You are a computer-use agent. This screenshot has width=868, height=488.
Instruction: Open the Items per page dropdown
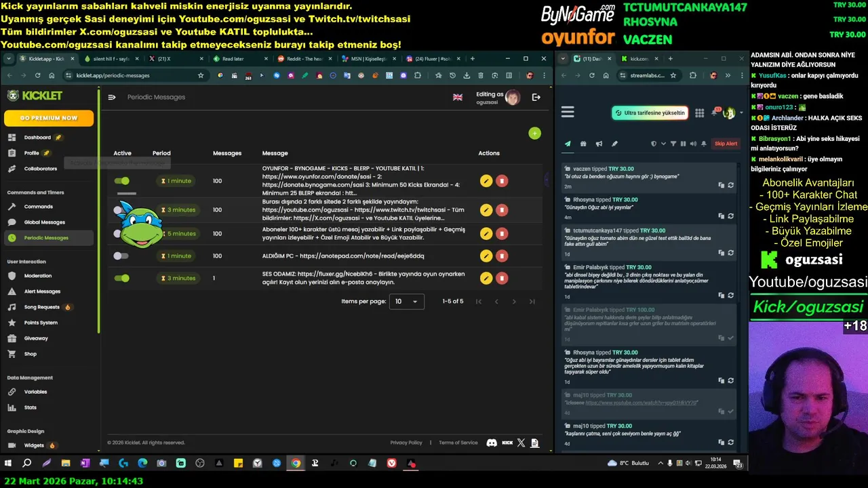coord(407,301)
